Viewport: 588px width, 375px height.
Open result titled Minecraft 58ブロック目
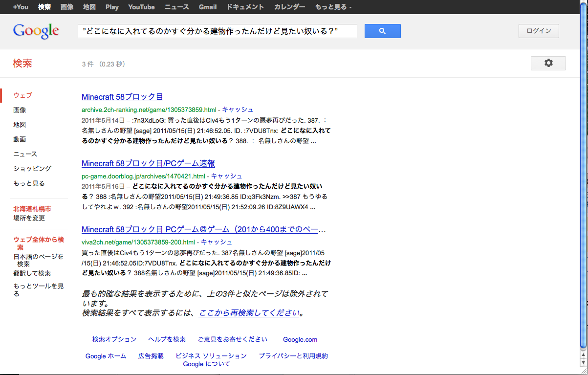(122, 97)
